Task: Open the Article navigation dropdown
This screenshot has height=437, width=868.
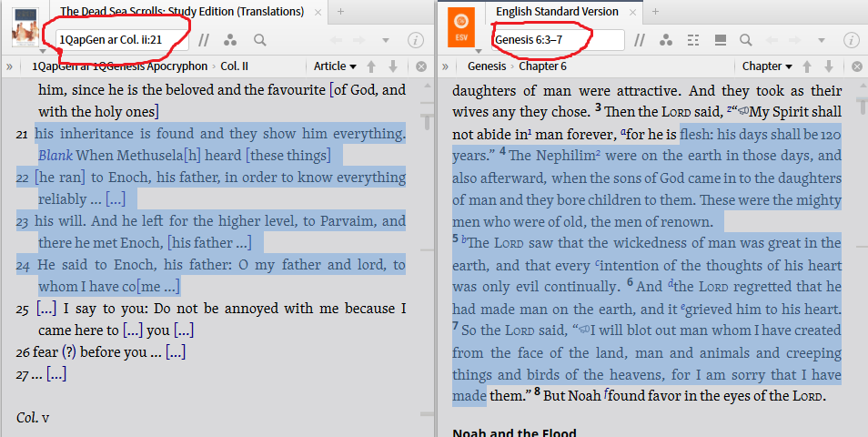Action: click(x=335, y=66)
